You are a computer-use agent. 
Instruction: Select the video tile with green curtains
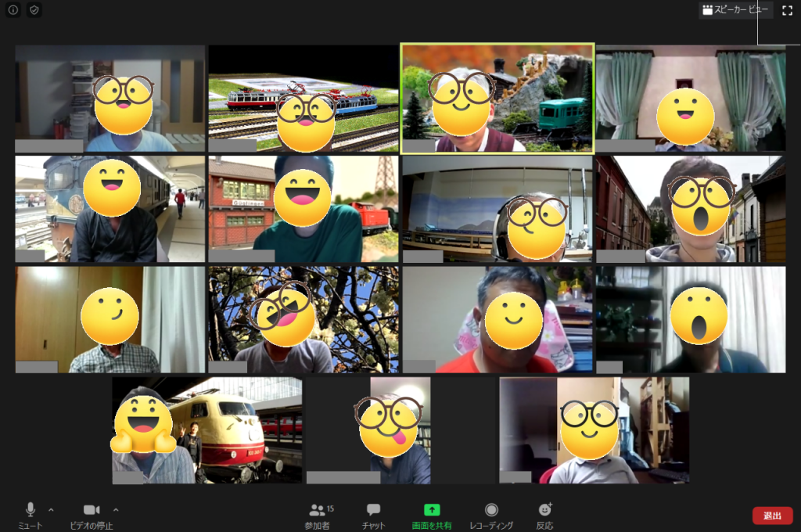[x=691, y=98]
